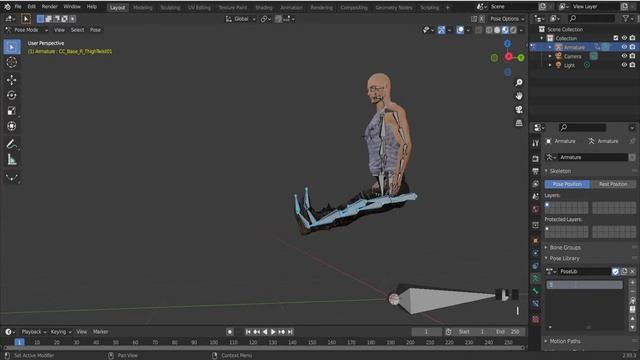Select the Cursor tool
The width and height of the screenshot is (640, 360).
[11, 62]
